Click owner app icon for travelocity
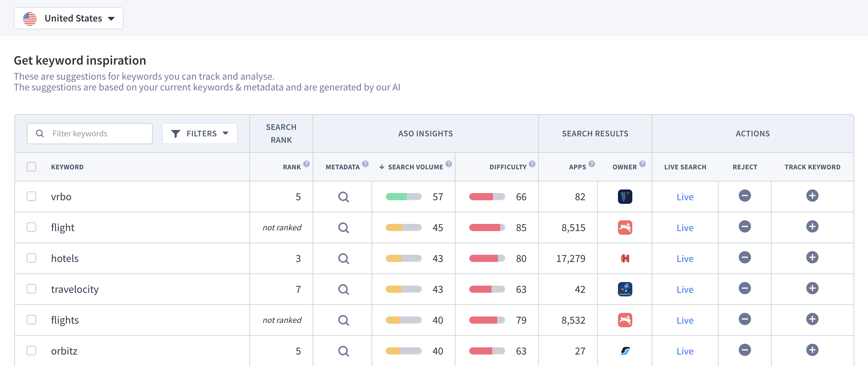The image size is (868, 366). [625, 289]
